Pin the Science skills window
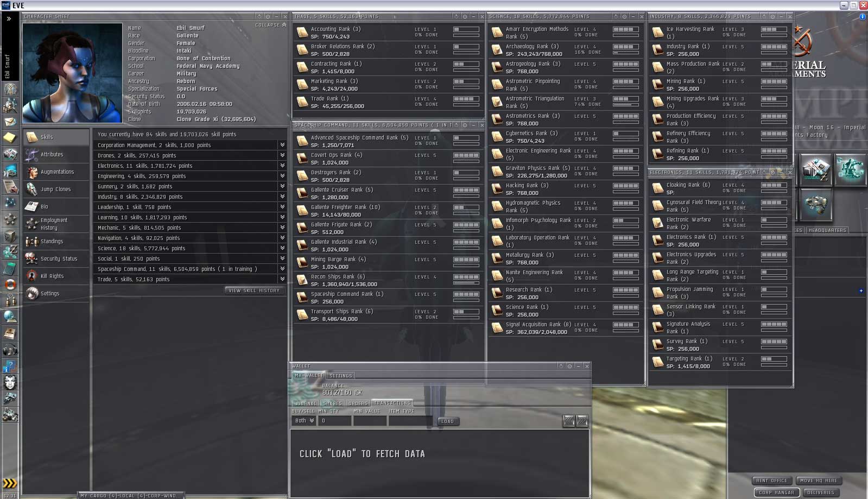Screen dimensions: 868x499 [x=624, y=17]
